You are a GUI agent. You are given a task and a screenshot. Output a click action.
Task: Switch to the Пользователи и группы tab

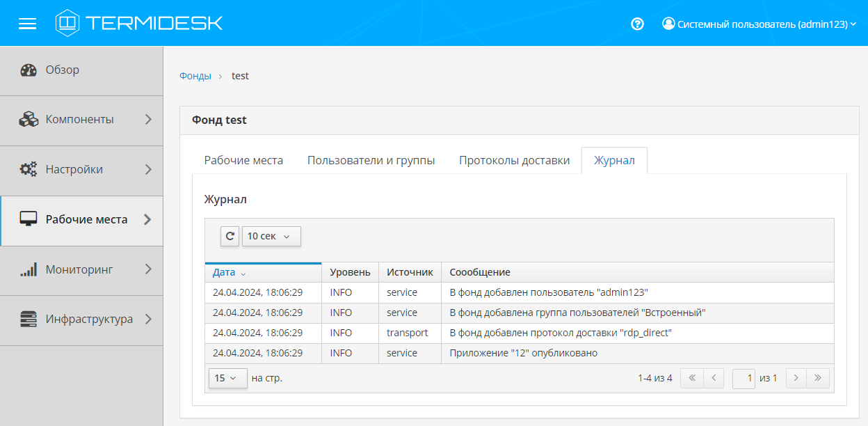point(371,160)
